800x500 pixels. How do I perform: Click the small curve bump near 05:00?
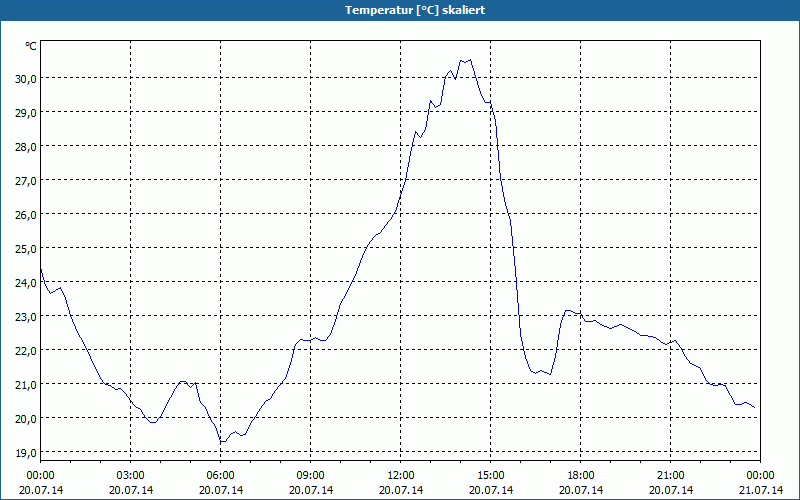pyautogui.click(x=183, y=382)
